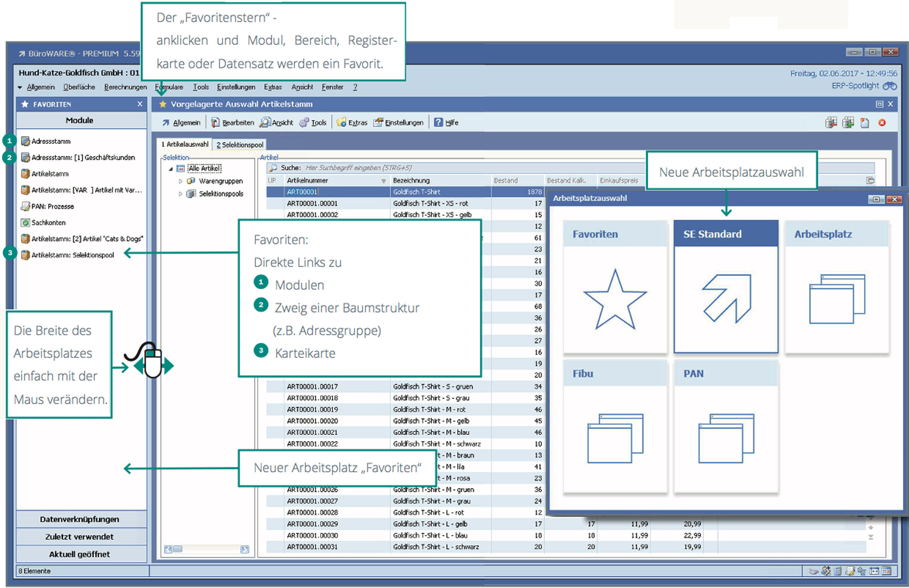The height and width of the screenshot is (588, 909).
Task: Click the favorite star in Artikelstamm title bar
Action: (163, 104)
